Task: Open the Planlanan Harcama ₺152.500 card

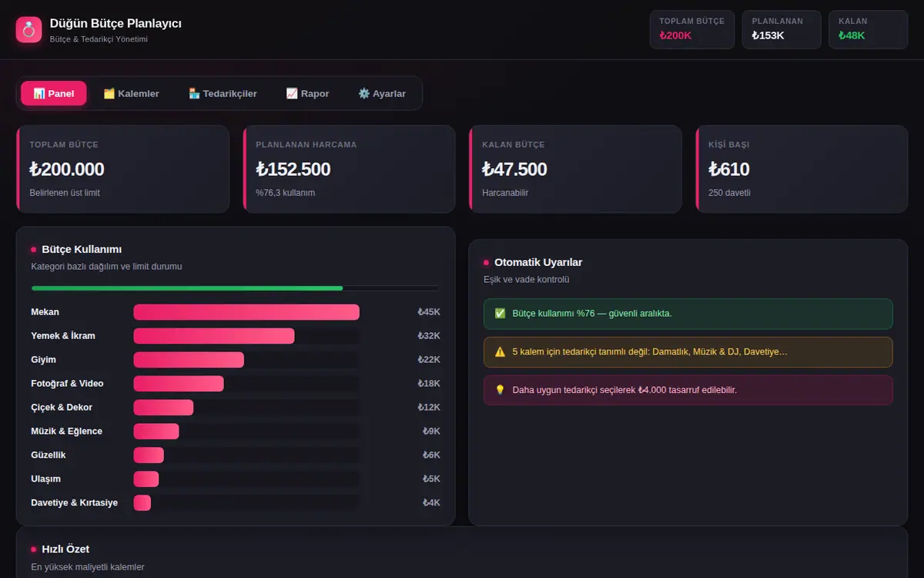Action: click(349, 169)
